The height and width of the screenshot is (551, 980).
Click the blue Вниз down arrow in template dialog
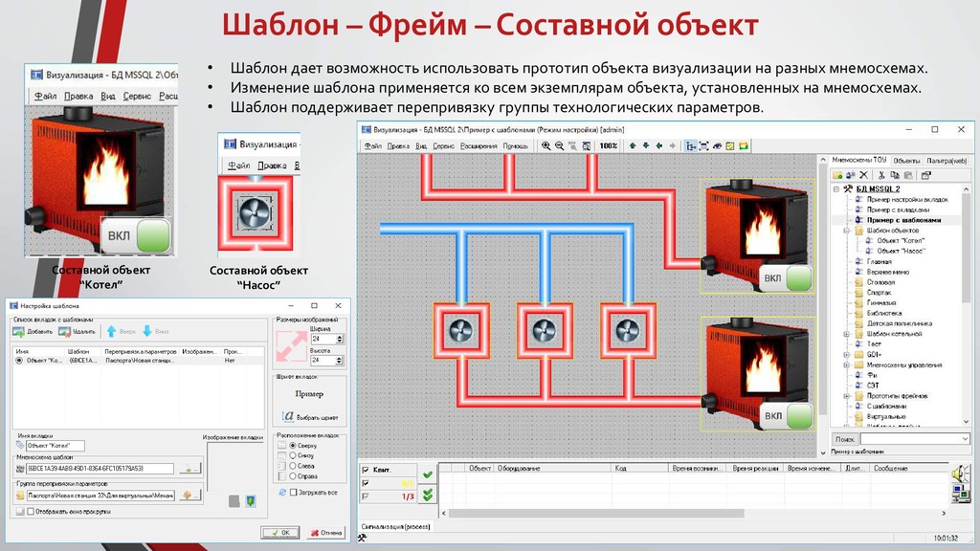[x=147, y=331]
